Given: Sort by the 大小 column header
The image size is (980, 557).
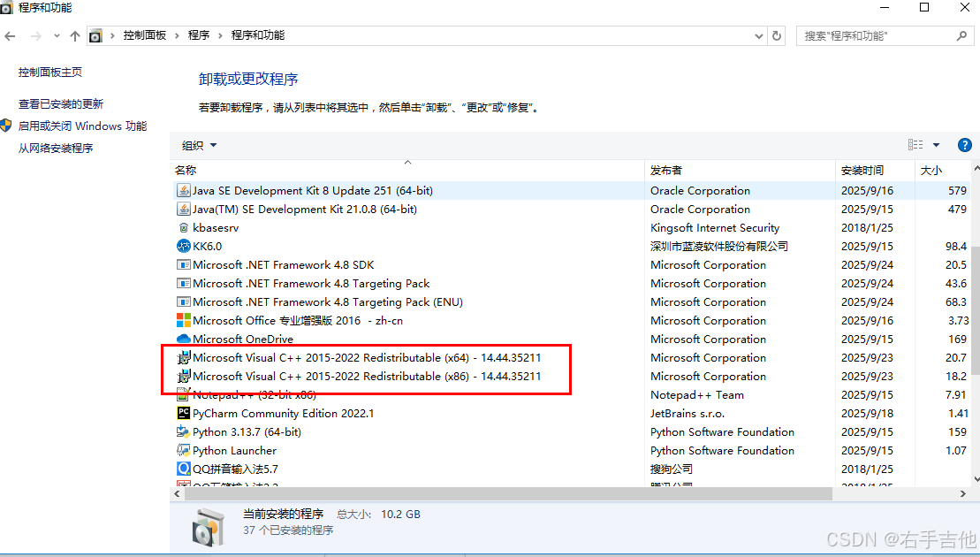Looking at the screenshot, I should click(x=943, y=170).
